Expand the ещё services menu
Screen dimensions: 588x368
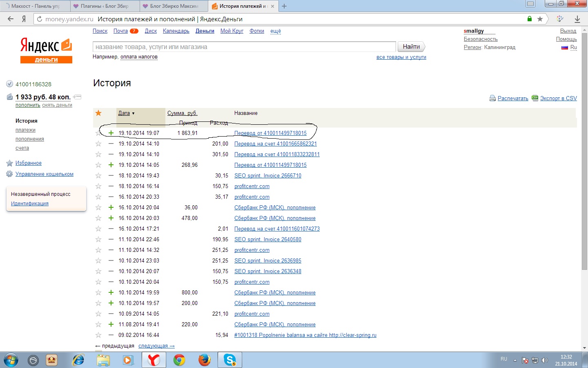tap(276, 31)
